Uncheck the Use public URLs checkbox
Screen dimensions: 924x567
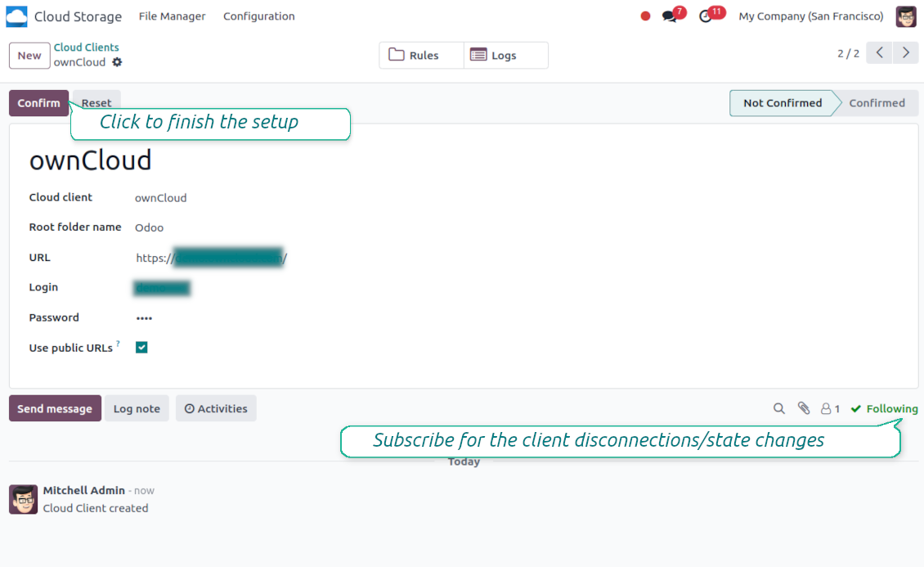coord(141,347)
